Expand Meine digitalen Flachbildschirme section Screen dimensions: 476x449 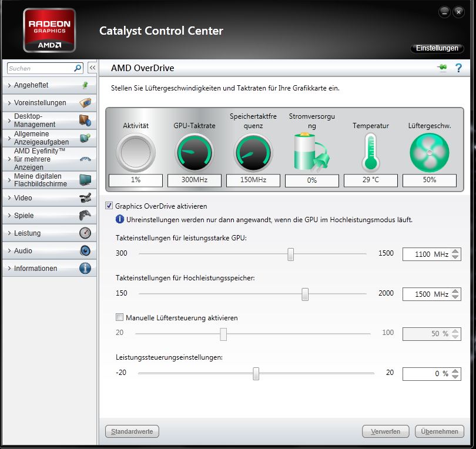[9, 180]
